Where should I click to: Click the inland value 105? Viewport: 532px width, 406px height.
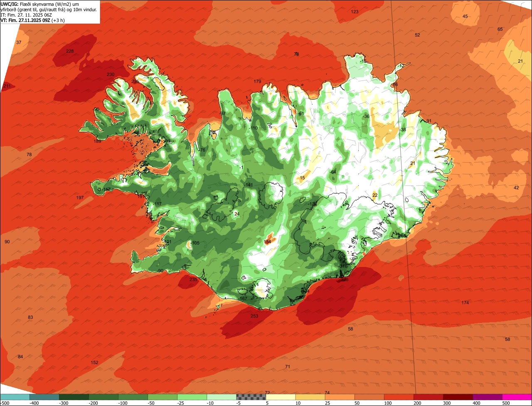click(x=196, y=243)
